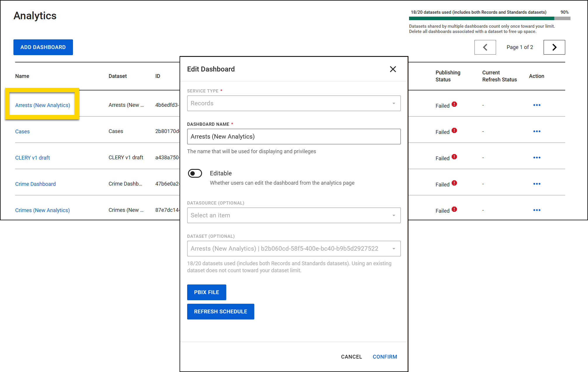Open the action menu for the Cases row
The width and height of the screenshot is (588, 372).
[x=537, y=131]
